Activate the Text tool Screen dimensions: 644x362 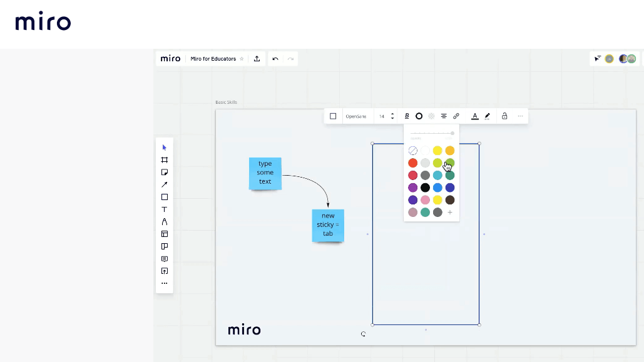[x=164, y=209]
